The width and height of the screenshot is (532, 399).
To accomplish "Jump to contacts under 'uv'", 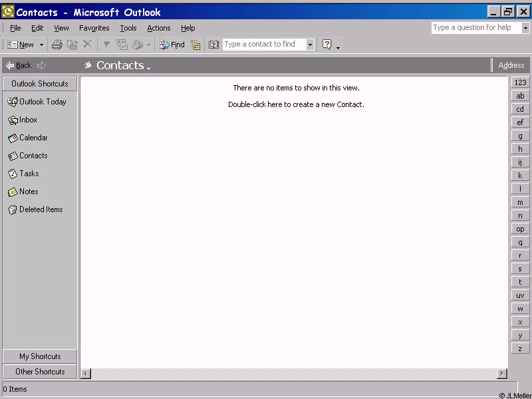I will [520, 295].
